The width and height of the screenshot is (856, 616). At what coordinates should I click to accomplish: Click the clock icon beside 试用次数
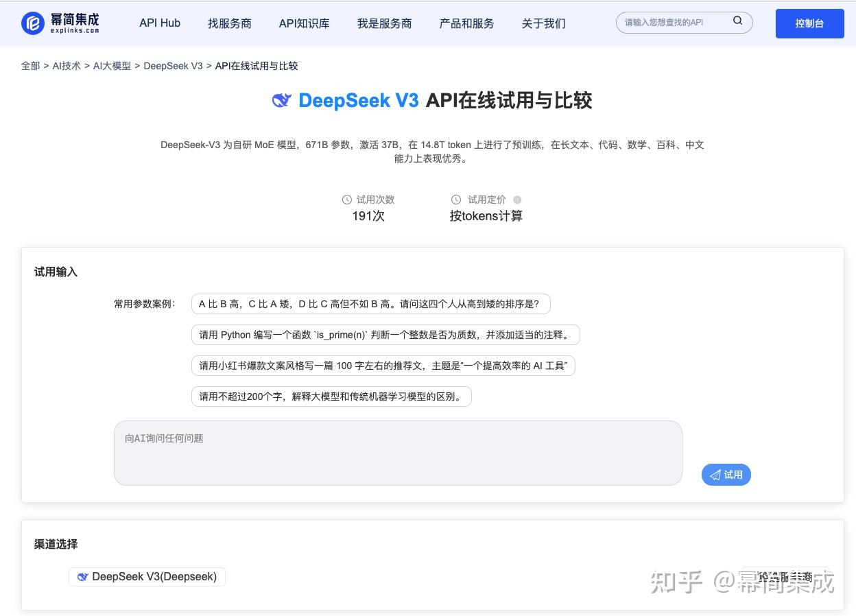[347, 199]
